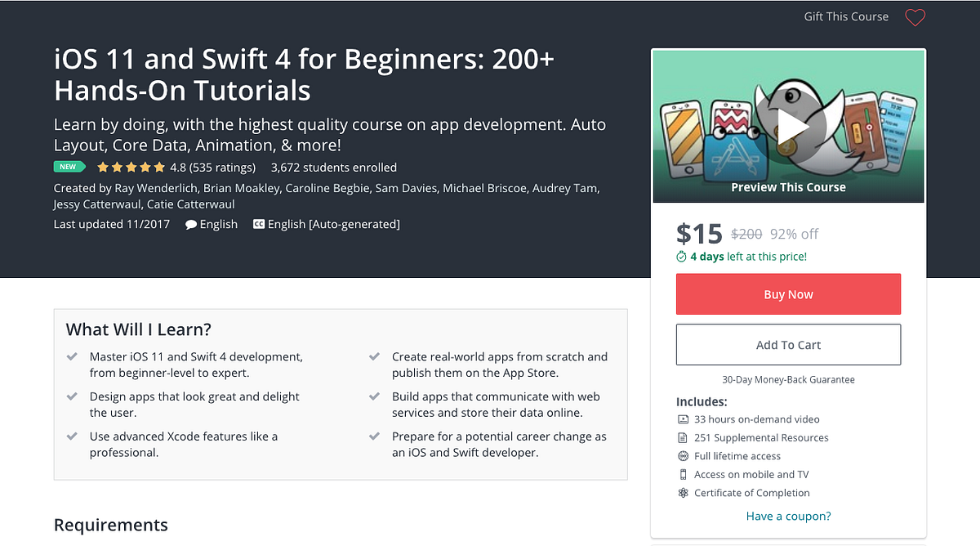Click the Have a coupon link
The height and width of the screenshot is (546, 980).
pyautogui.click(x=787, y=516)
